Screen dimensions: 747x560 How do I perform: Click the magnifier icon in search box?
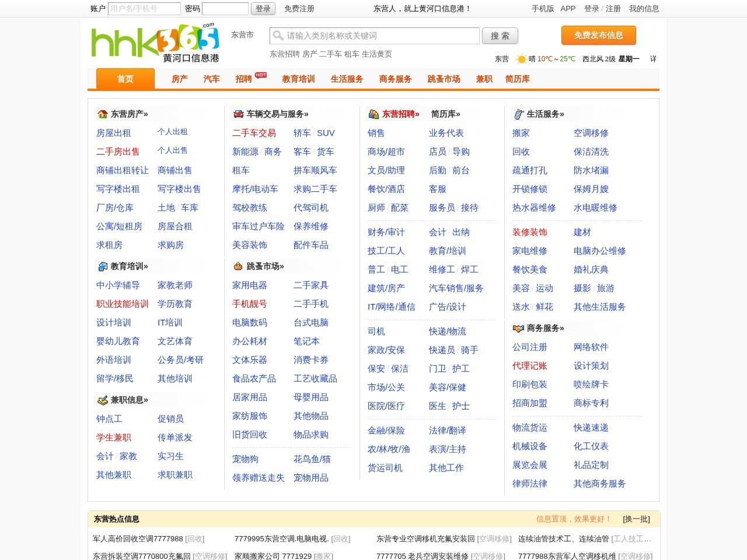(278, 36)
